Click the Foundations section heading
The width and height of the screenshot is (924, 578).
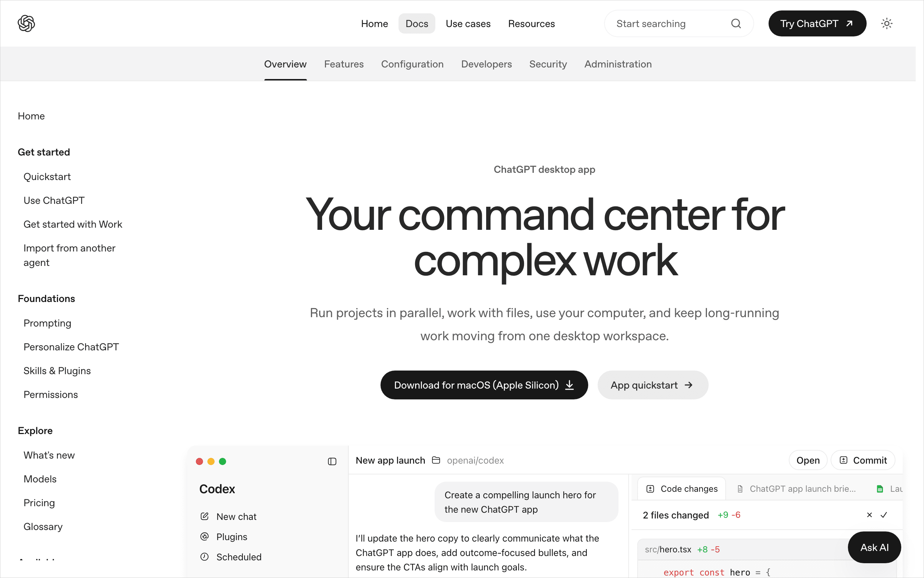pyautogui.click(x=46, y=298)
